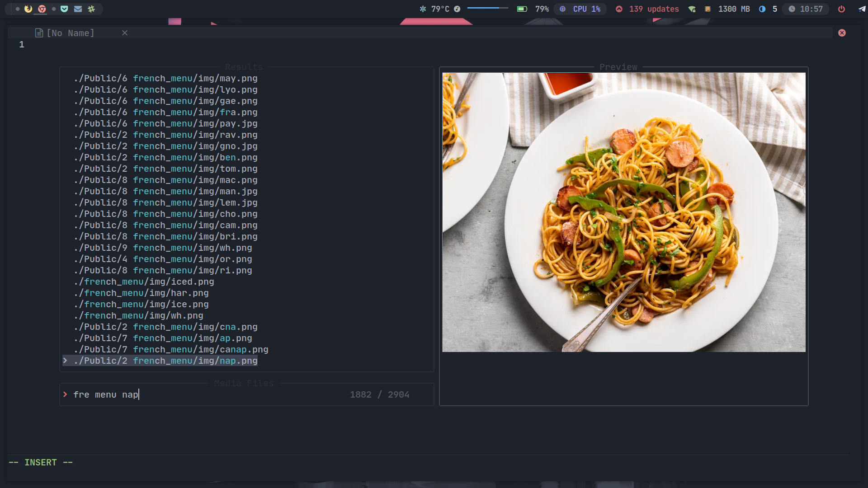Click the Media Files search prompt field
Viewport: 868px width, 488px height.
pos(203,394)
